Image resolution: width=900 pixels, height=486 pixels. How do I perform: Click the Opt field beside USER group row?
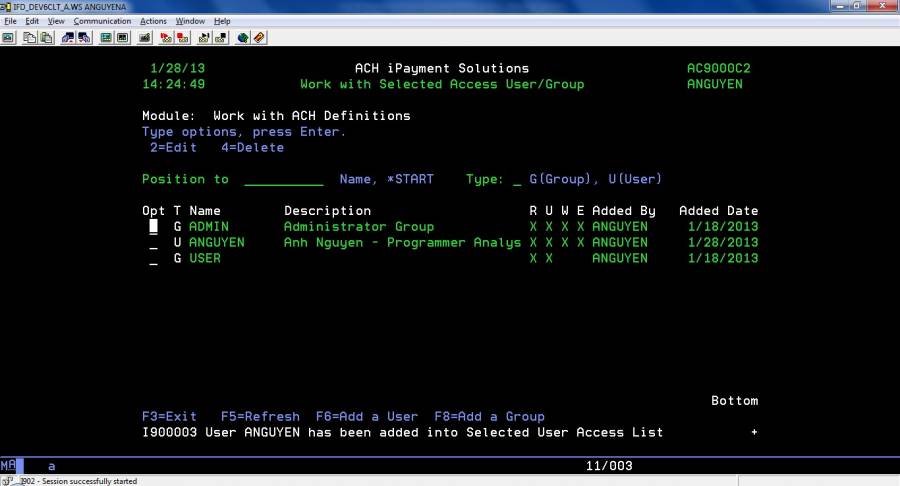153,259
